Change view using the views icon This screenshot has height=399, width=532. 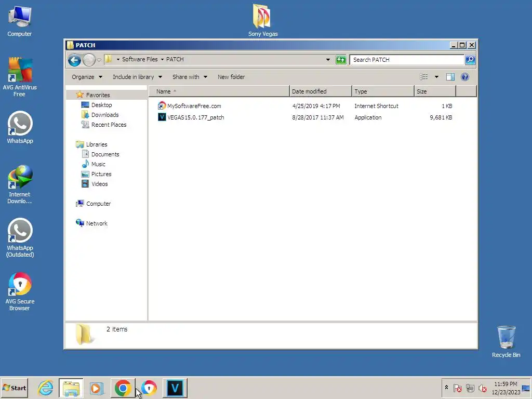point(424,77)
